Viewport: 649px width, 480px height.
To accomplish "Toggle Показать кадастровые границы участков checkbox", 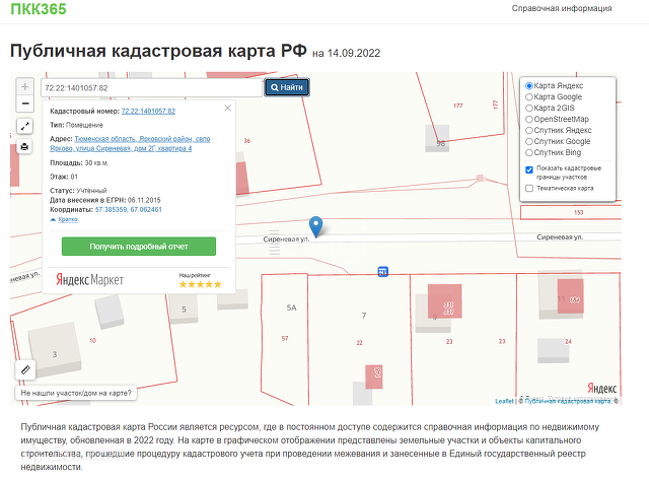I will [529, 170].
